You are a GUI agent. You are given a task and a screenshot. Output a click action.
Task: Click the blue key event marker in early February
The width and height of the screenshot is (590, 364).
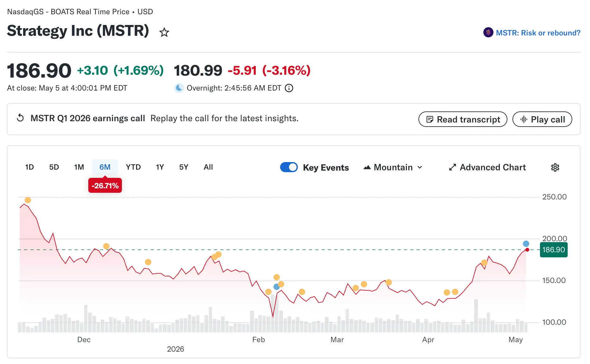pos(277,287)
